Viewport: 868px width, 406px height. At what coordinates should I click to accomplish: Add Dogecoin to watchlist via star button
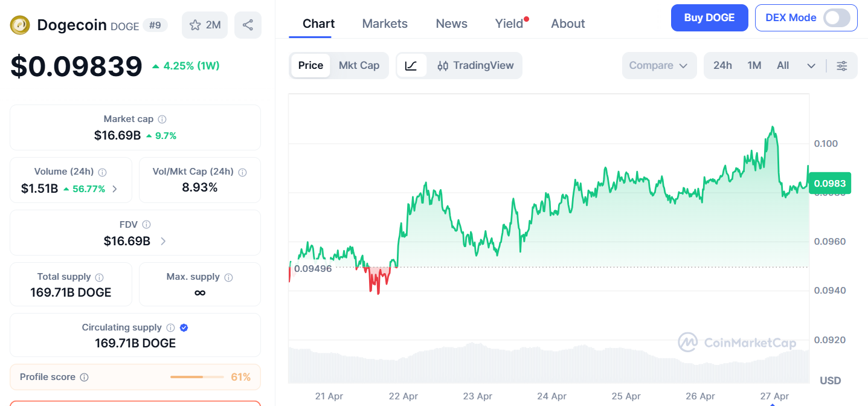(x=205, y=25)
